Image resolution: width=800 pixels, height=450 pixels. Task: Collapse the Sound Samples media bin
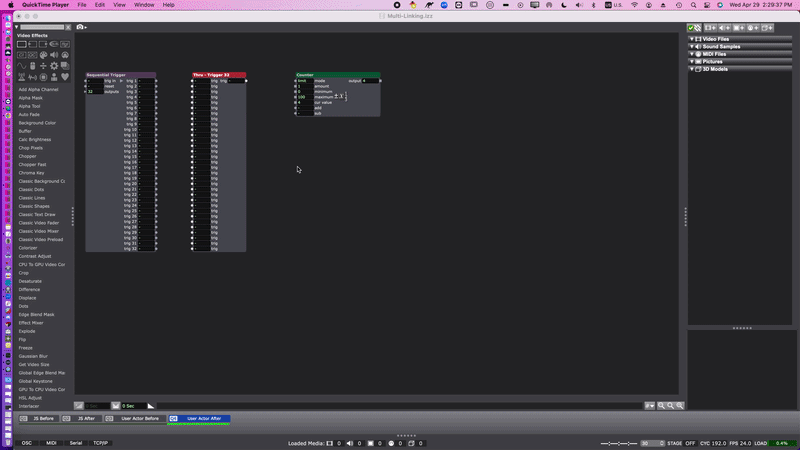[692, 46]
